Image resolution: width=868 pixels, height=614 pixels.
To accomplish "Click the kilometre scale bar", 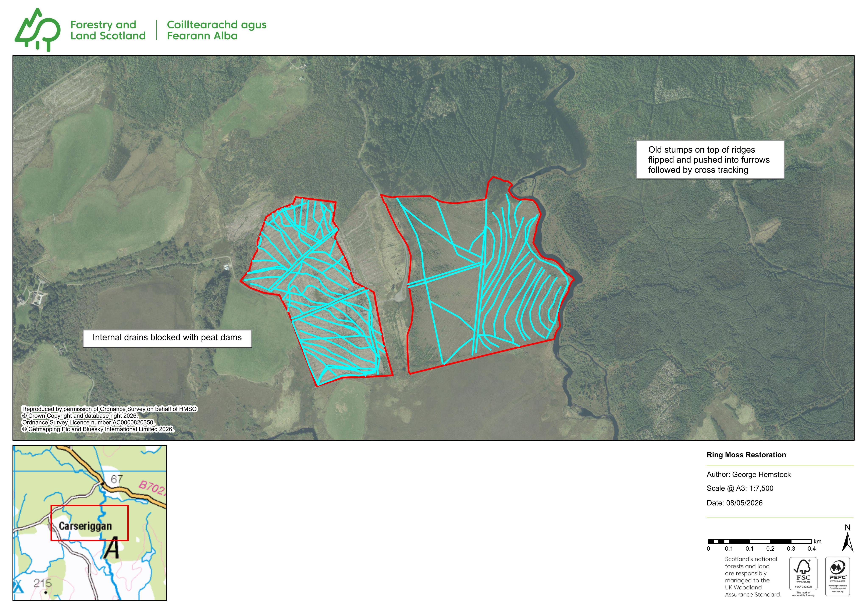I will point(760,541).
